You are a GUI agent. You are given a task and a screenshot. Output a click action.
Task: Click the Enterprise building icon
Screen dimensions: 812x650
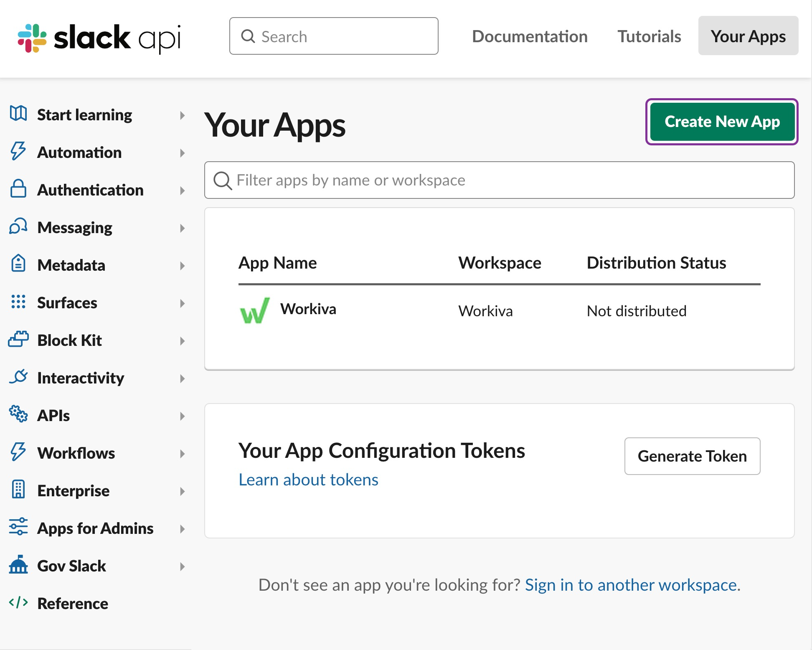[x=18, y=490]
